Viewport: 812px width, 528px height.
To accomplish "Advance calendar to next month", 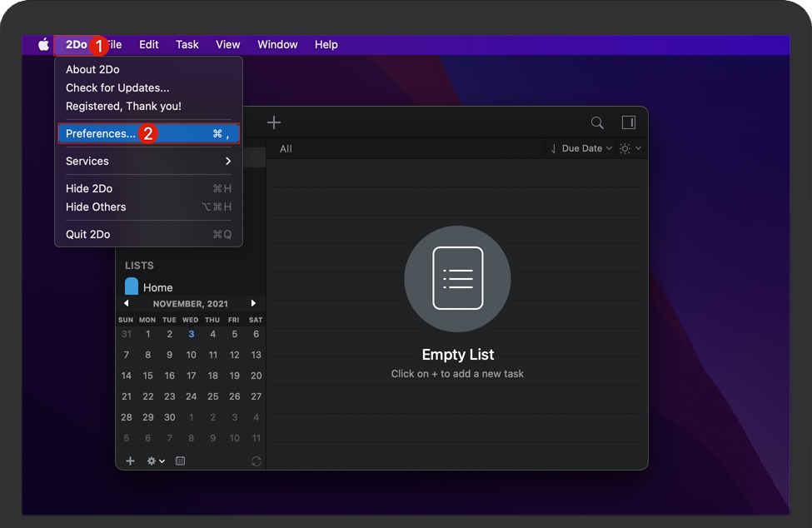I will (253, 304).
